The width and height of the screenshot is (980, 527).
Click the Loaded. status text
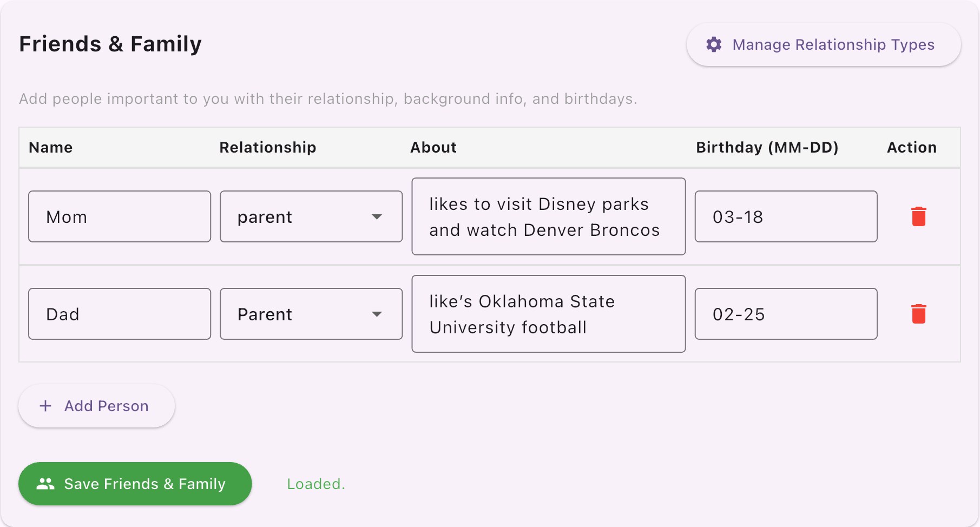pos(316,484)
